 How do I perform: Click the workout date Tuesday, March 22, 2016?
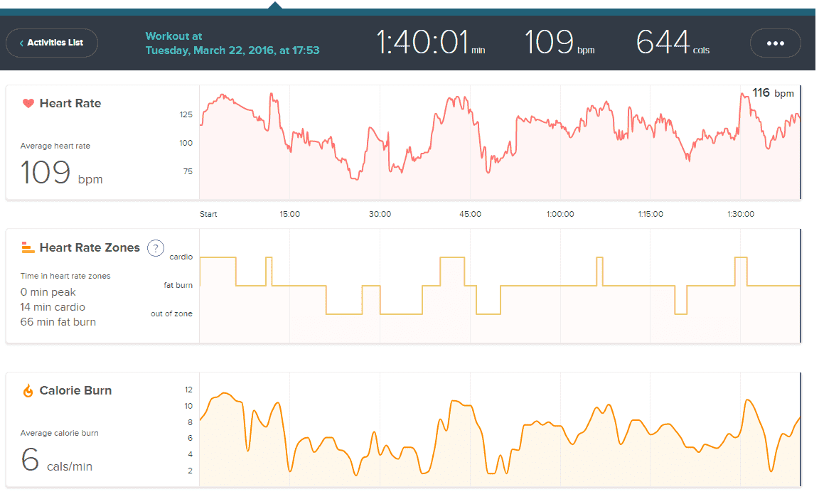click(x=232, y=50)
